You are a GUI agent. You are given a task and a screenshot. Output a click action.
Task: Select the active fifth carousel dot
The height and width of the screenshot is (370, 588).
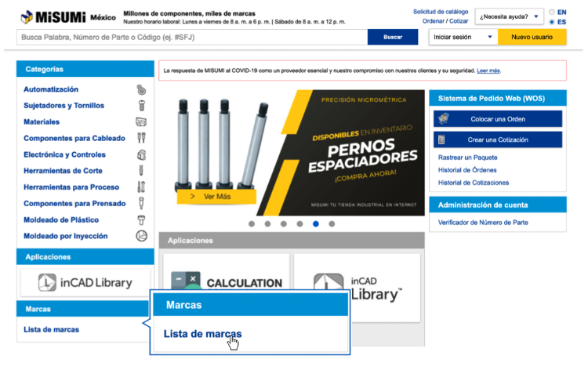pos(316,223)
